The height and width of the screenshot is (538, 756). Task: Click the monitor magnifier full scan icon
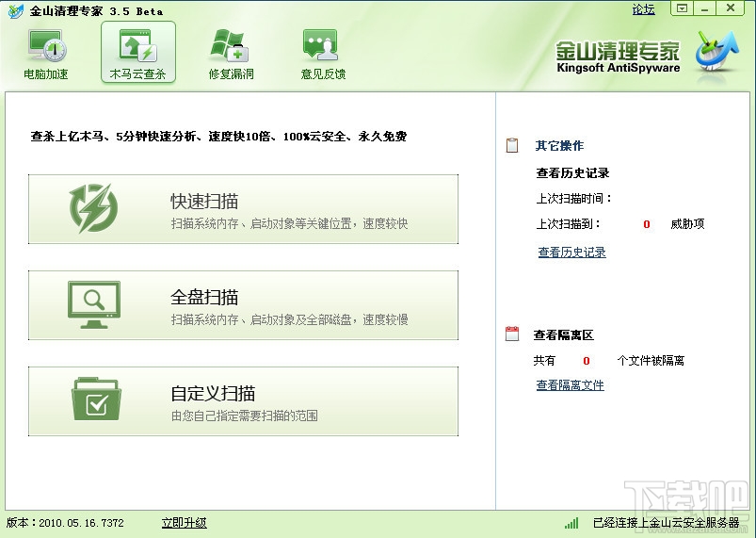pyautogui.click(x=94, y=304)
